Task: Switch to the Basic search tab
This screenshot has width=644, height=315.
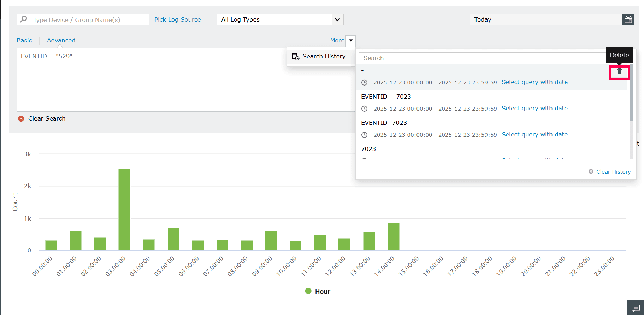Action: click(24, 40)
